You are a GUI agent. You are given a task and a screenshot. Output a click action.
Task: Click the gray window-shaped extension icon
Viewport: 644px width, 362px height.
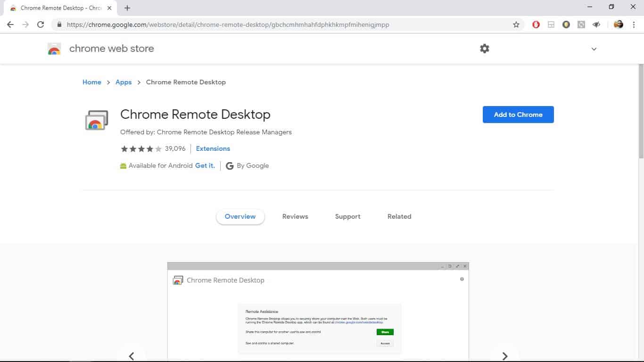click(551, 25)
